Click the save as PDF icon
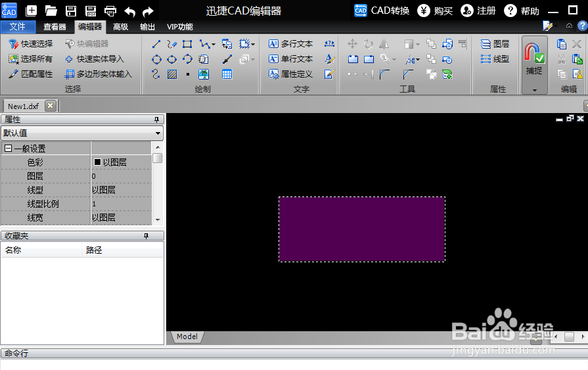 (91, 11)
